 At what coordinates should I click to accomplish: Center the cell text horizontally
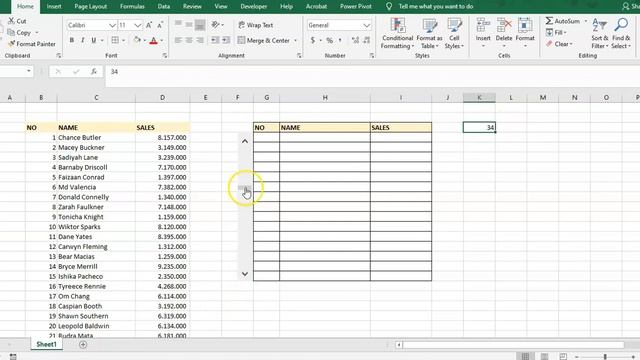pos(189,40)
